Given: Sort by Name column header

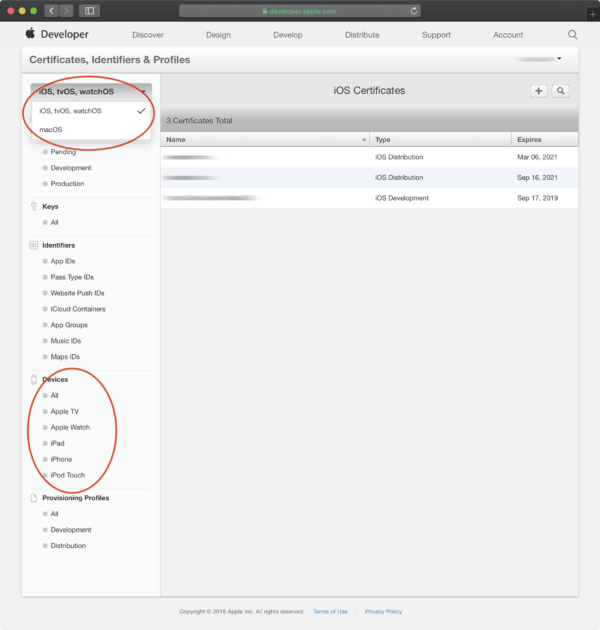Looking at the screenshot, I should pyautogui.click(x=265, y=139).
